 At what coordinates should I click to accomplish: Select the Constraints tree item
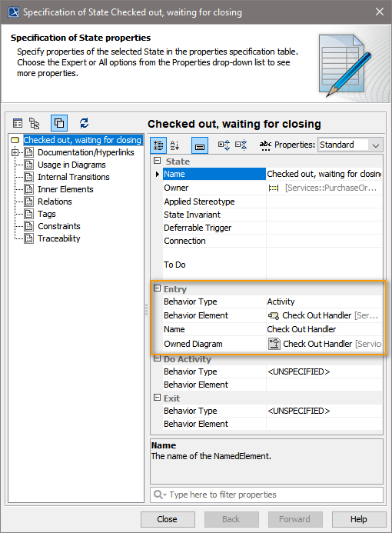click(58, 226)
